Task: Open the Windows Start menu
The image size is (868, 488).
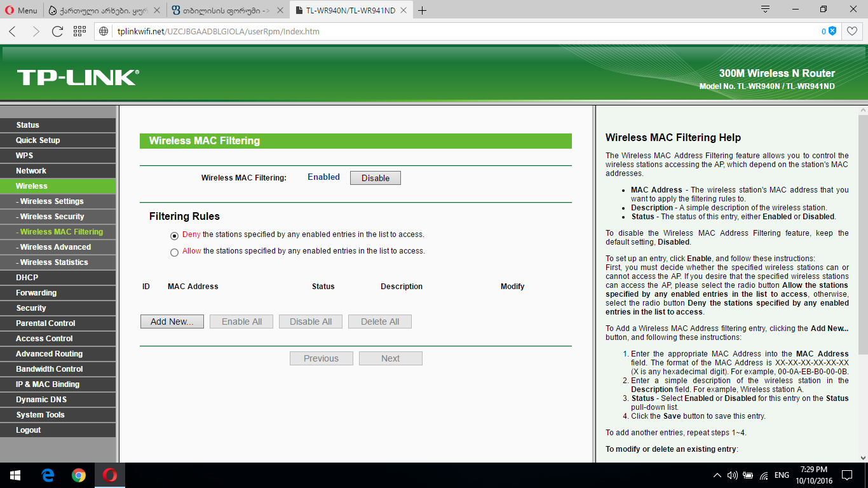Action: pyautogui.click(x=15, y=475)
